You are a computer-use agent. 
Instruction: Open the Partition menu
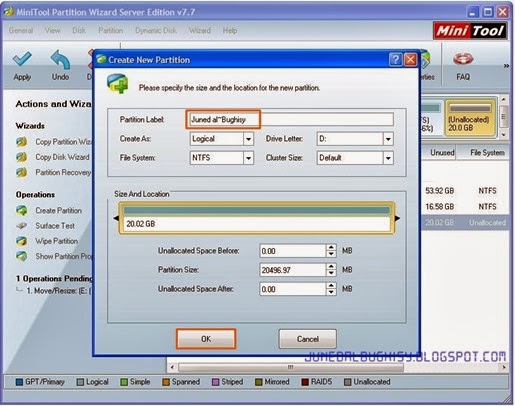[110, 31]
